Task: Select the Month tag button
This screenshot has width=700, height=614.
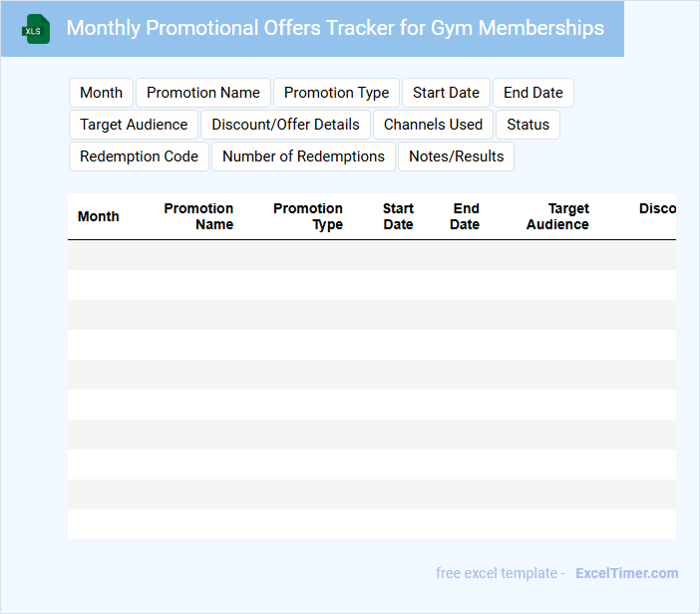Action: pyautogui.click(x=101, y=93)
